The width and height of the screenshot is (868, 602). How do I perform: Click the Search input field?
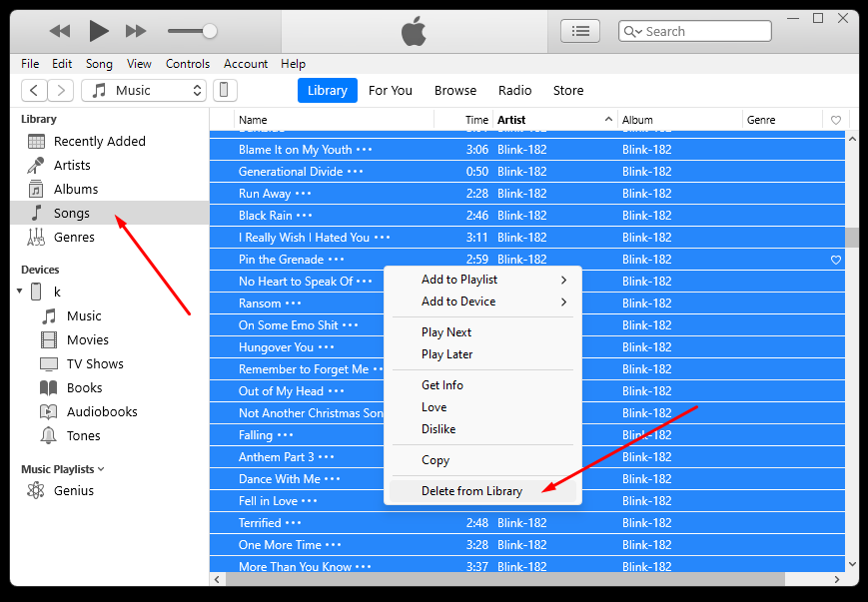[695, 31]
